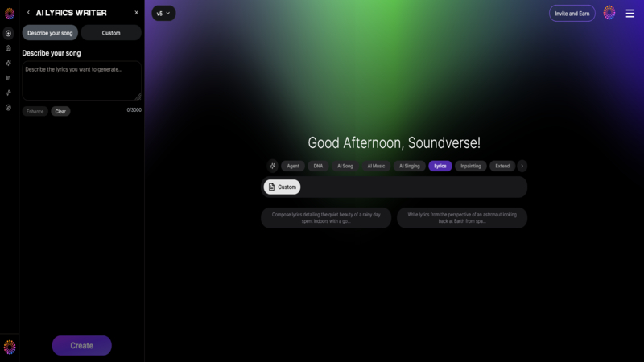Image resolution: width=644 pixels, height=362 pixels.
Task: Click the AI LYRICS WRITER title
Action: click(71, 13)
